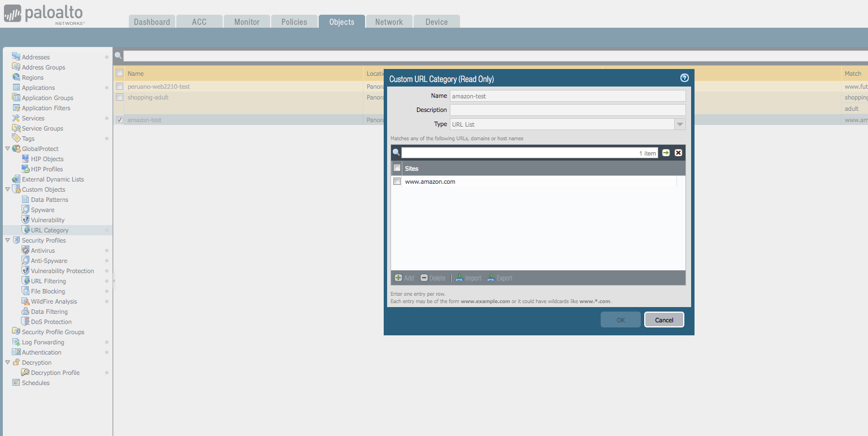The width and height of the screenshot is (868, 436).
Task: Open dialog help question mark icon
Action: tap(684, 78)
